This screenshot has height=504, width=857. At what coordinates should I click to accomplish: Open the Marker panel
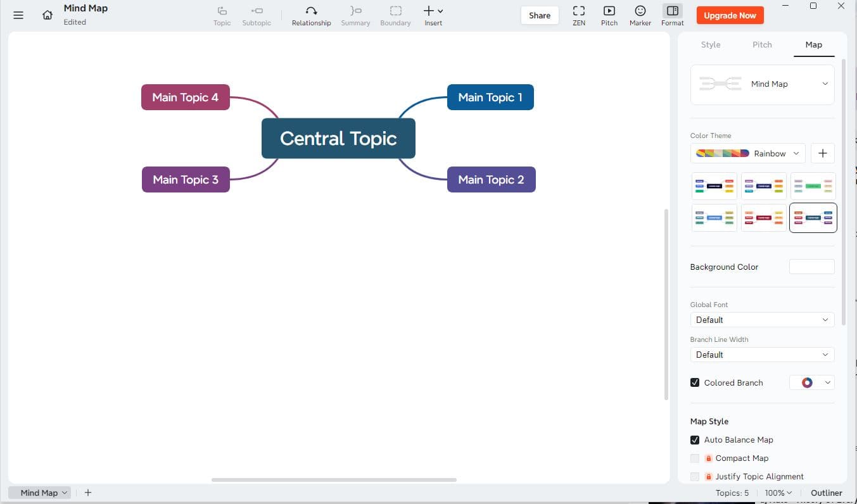tap(640, 16)
